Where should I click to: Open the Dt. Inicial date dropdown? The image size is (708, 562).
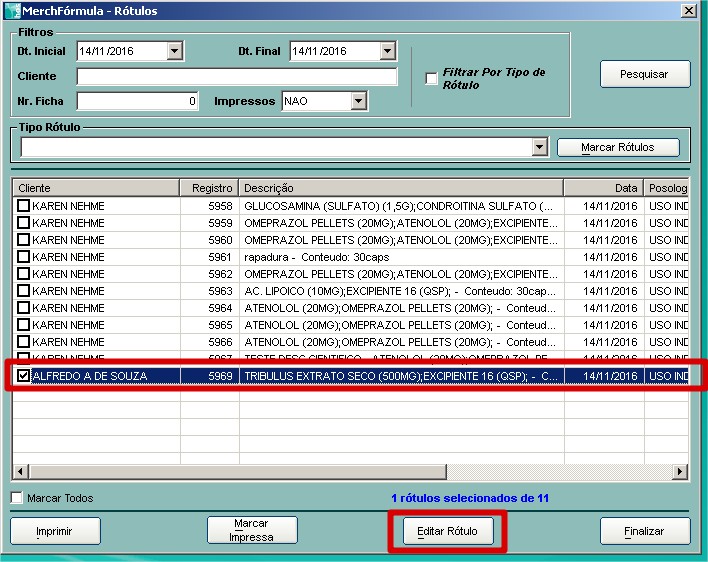point(175,51)
